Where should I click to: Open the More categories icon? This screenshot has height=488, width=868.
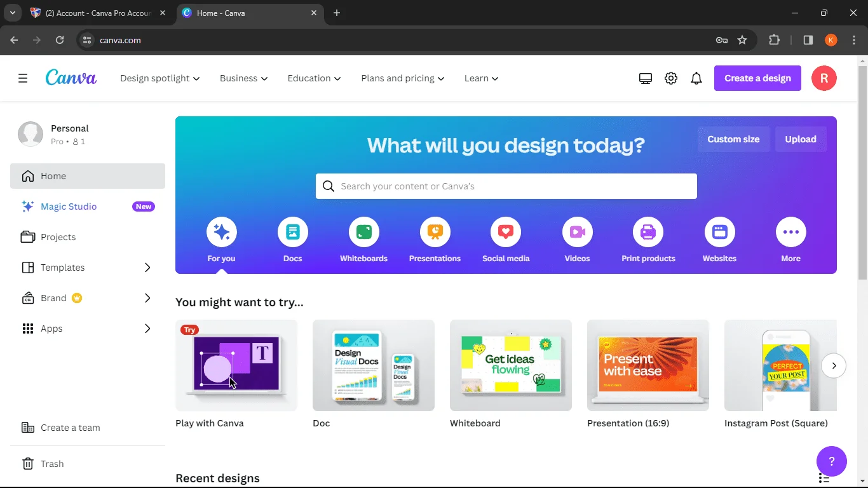pyautogui.click(x=791, y=233)
